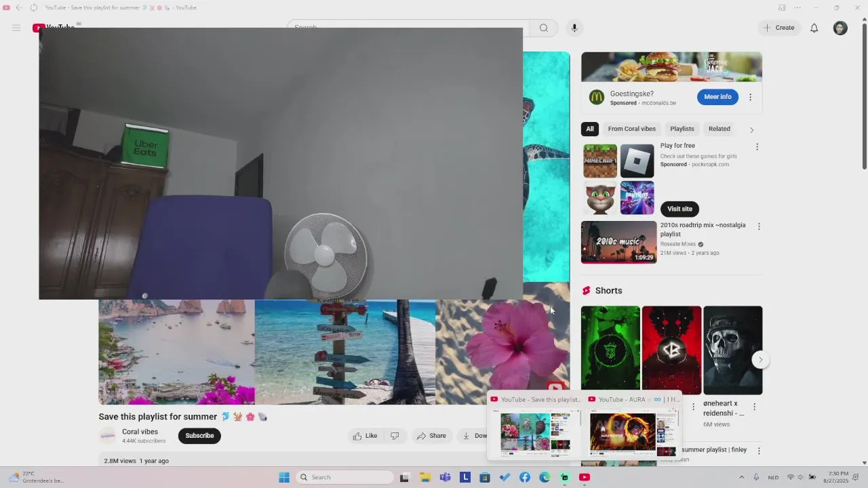Like the video
The image size is (868, 488).
point(365,436)
